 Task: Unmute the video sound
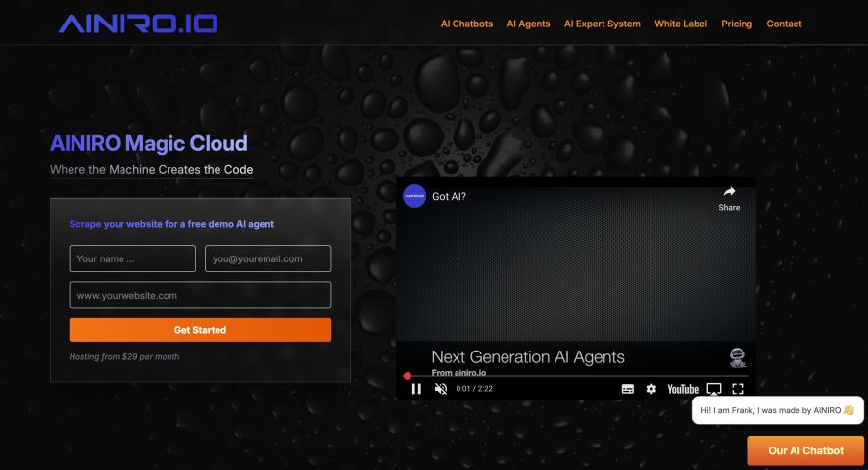coord(441,389)
